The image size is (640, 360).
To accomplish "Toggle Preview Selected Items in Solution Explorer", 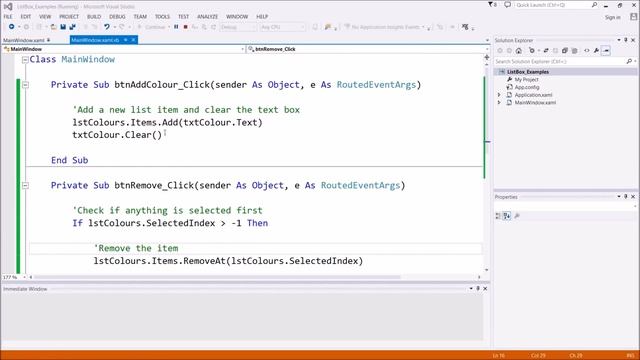I will pos(606,51).
